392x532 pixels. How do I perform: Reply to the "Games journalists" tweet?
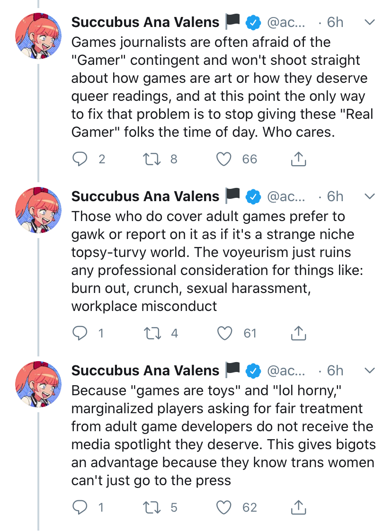pyautogui.click(x=80, y=160)
